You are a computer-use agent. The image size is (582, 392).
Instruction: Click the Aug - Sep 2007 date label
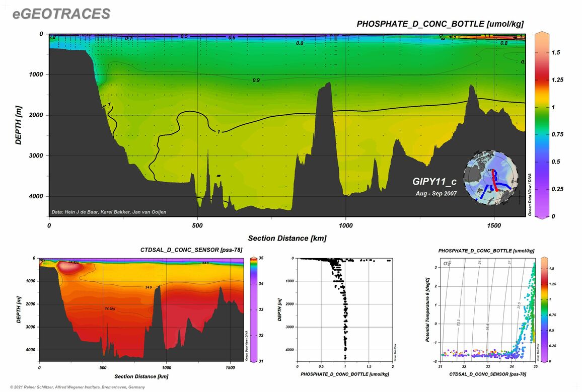(x=436, y=194)
